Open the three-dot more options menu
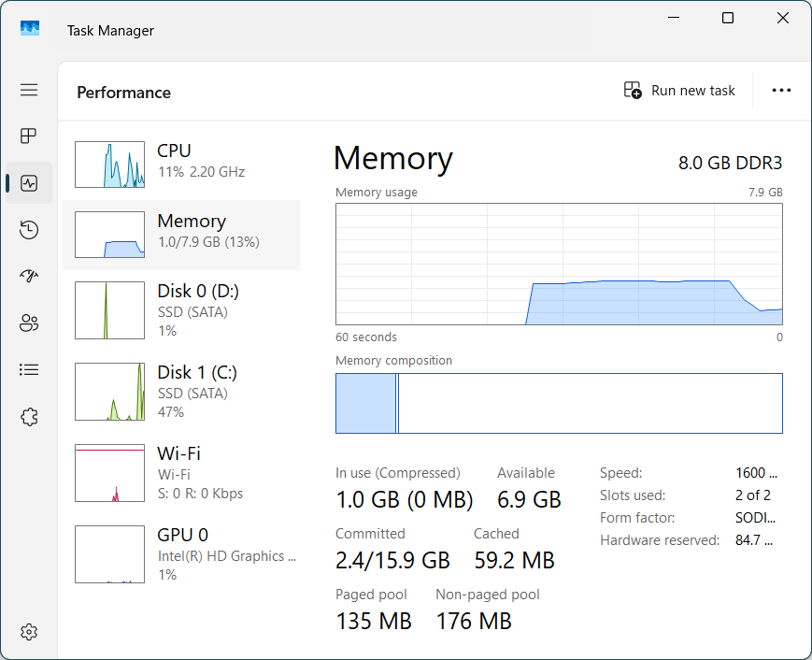The width and height of the screenshot is (812, 660). [781, 91]
